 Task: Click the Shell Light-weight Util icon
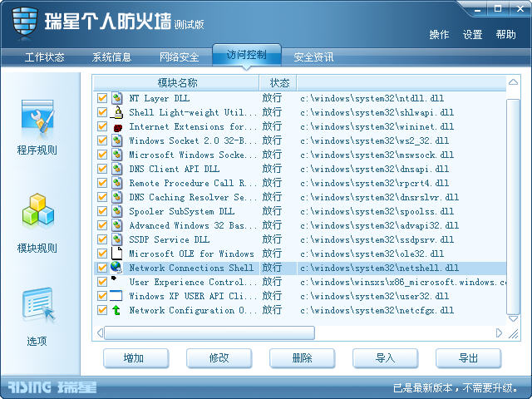tap(116, 112)
